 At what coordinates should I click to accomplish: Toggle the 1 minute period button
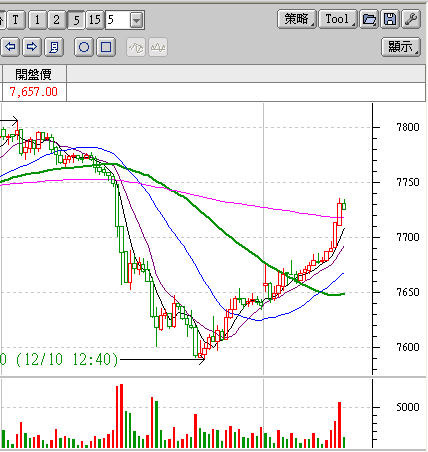click(x=37, y=20)
